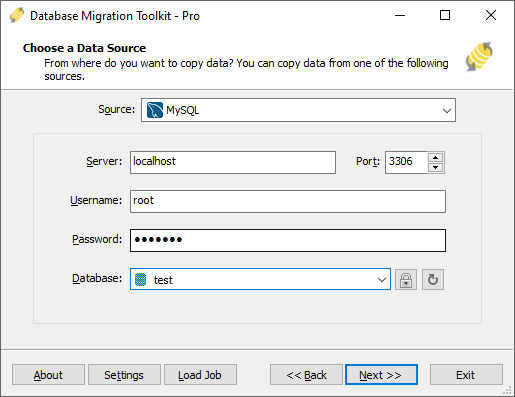Viewport: 515px width, 397px height.
Task: Focus the Username text field
Action: tap(288, 201)
